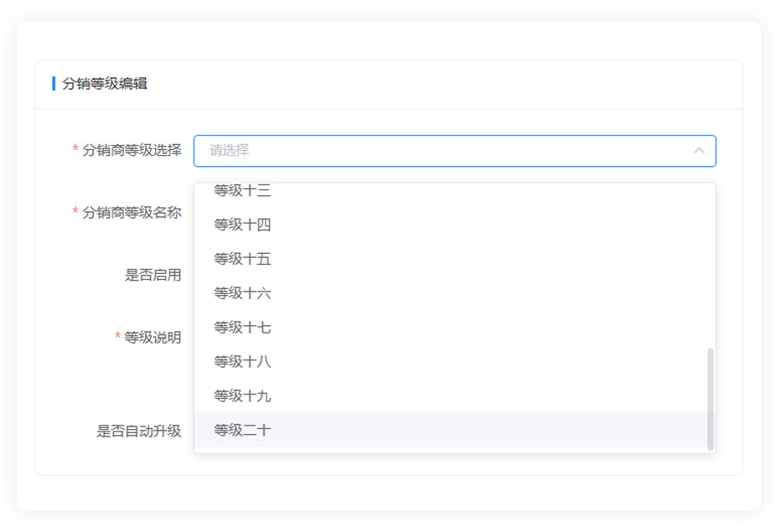The image size is (777, 532).
Task: Click the 分销等级编辑 panel title
Action: pyautogui.click(x=105, y=84)
